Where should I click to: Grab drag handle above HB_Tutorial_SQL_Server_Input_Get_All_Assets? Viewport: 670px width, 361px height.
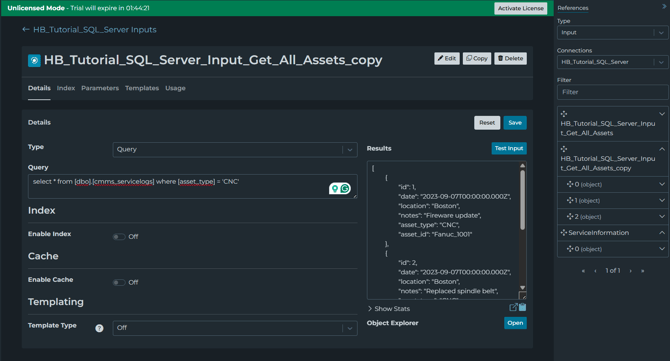coord(564,114)
